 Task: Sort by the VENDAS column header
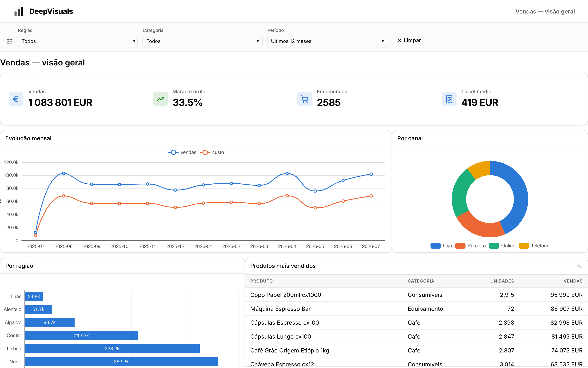pyautogui.click(x=573, y=281)
